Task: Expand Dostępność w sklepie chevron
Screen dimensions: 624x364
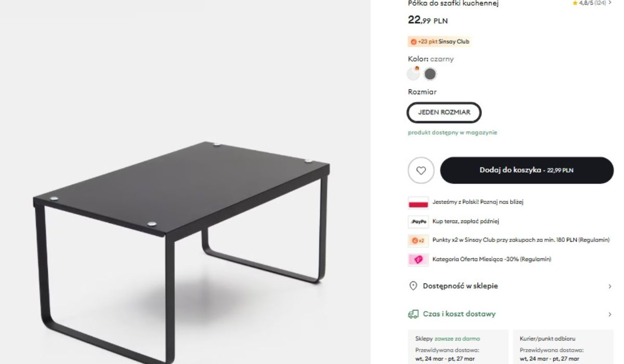Action: pos(610,287)
